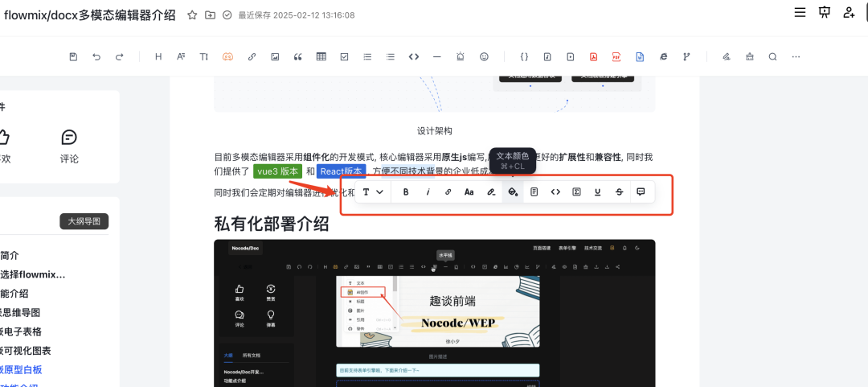Toggle italic in the floating toolbar

[428, 191]
